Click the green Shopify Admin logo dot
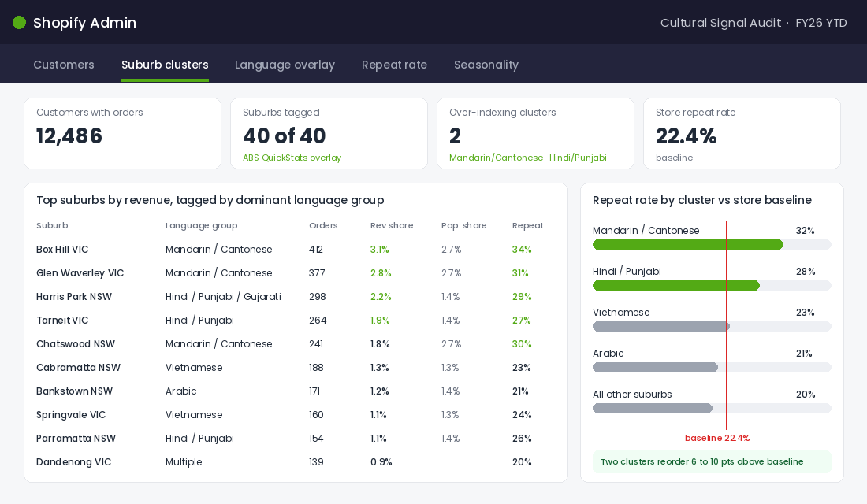 20,23
